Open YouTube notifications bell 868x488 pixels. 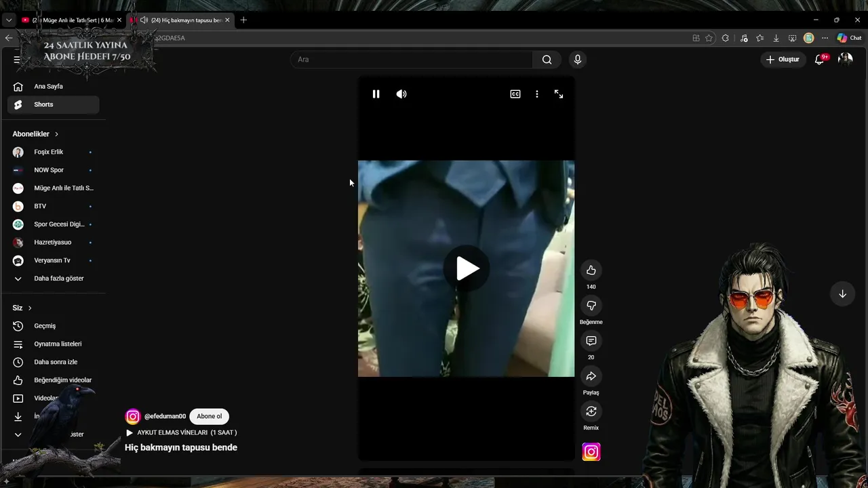point(820,60)
